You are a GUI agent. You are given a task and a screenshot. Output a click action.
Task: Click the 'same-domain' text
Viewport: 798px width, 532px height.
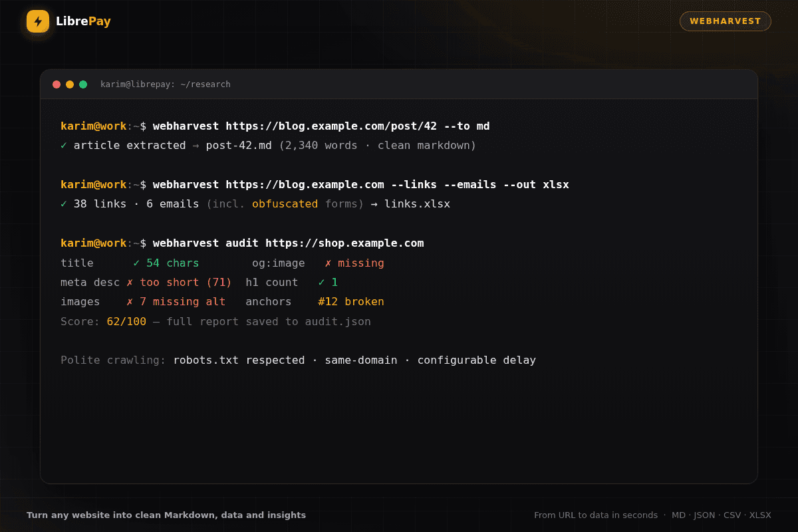pyautogui.click(x=361, y=360)
